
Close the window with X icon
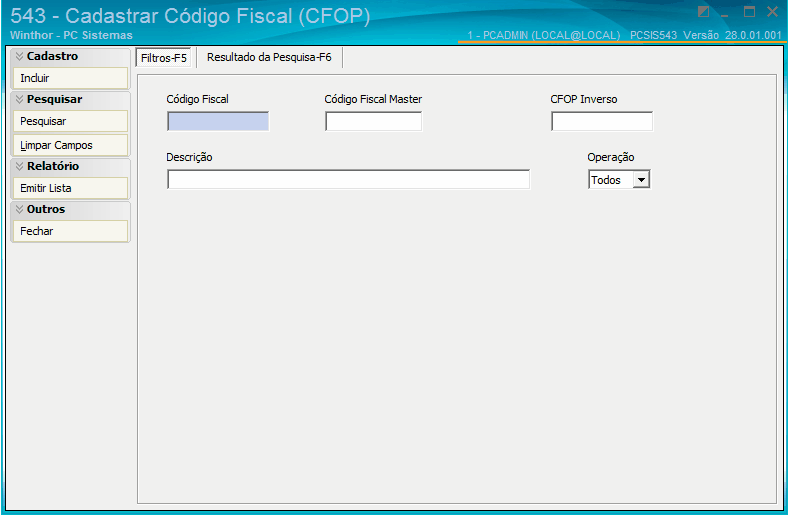pos(772,12)
